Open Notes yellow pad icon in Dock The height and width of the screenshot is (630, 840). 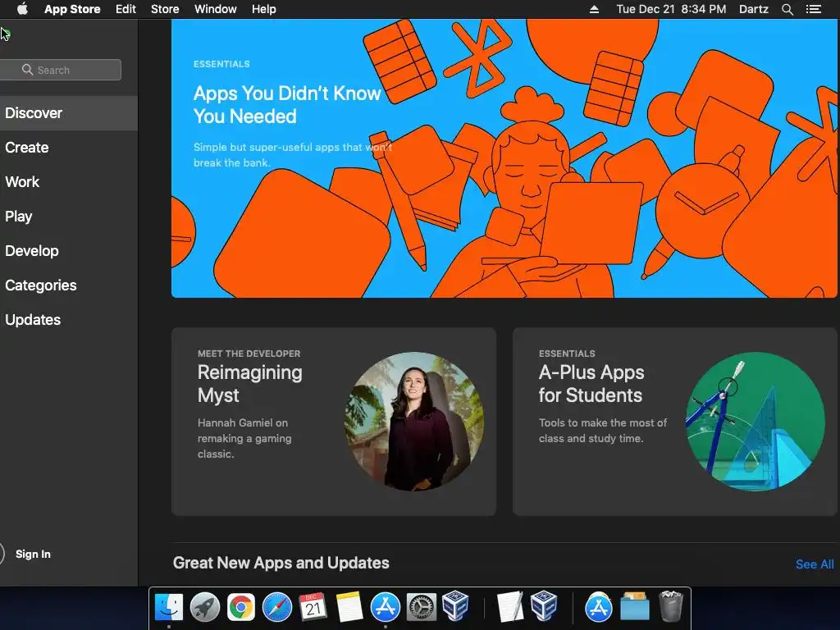[x=349, y=607]
